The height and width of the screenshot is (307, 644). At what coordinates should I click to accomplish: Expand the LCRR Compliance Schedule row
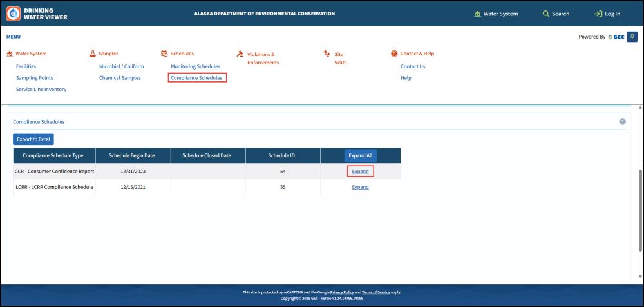[360, 187]
